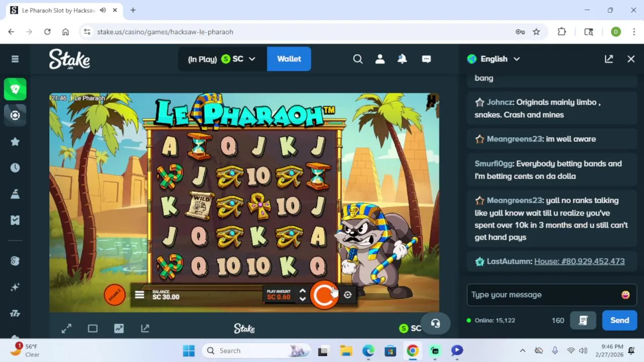Open the green Casino cards section
The height and width of the screenshot is (362, 644).
coord(15,89)
